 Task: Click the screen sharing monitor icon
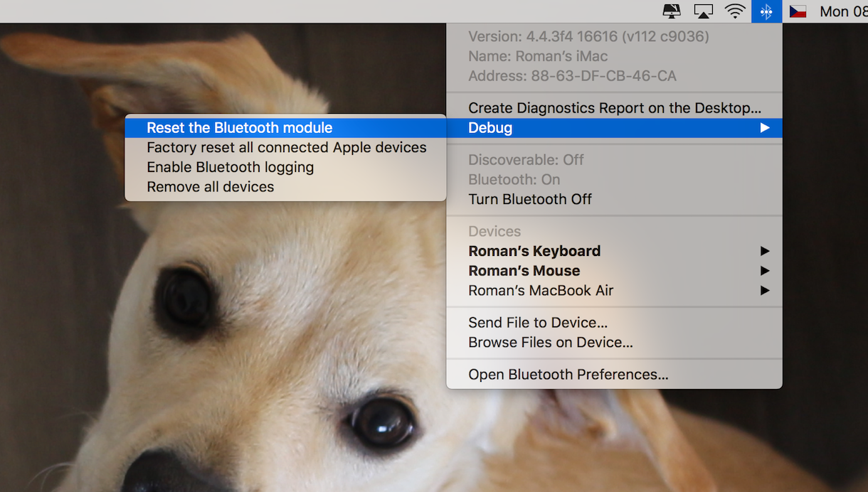click(x=672, y=11)
